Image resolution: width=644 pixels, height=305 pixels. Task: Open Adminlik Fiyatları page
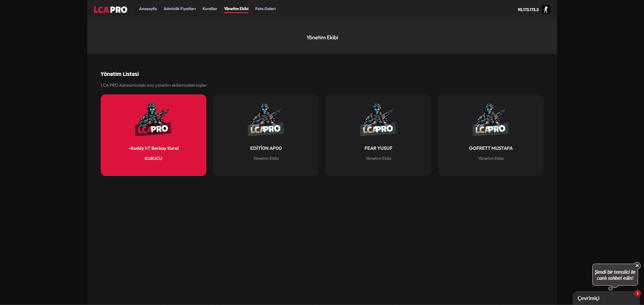pos(180,9)
